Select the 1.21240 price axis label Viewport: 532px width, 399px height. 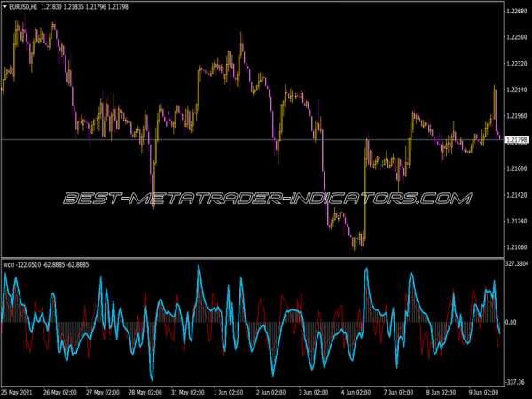click(x=515, y=220)
